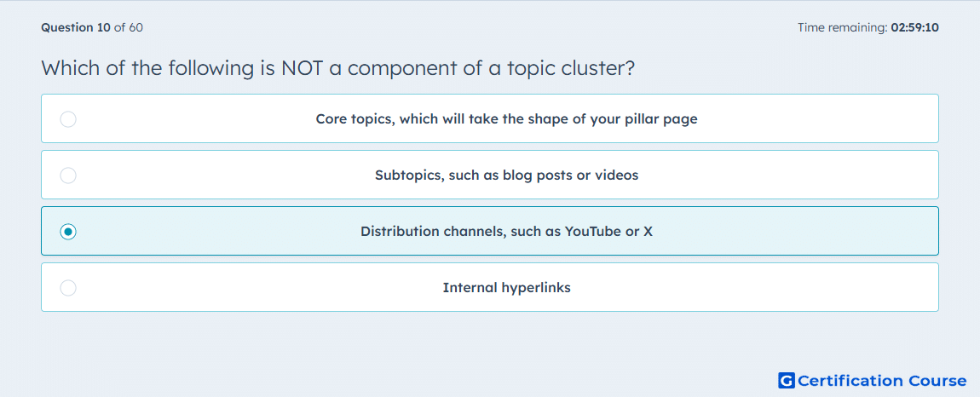Click the "of 60" question total
Screen dimensions: 980x397
point(128,27)
